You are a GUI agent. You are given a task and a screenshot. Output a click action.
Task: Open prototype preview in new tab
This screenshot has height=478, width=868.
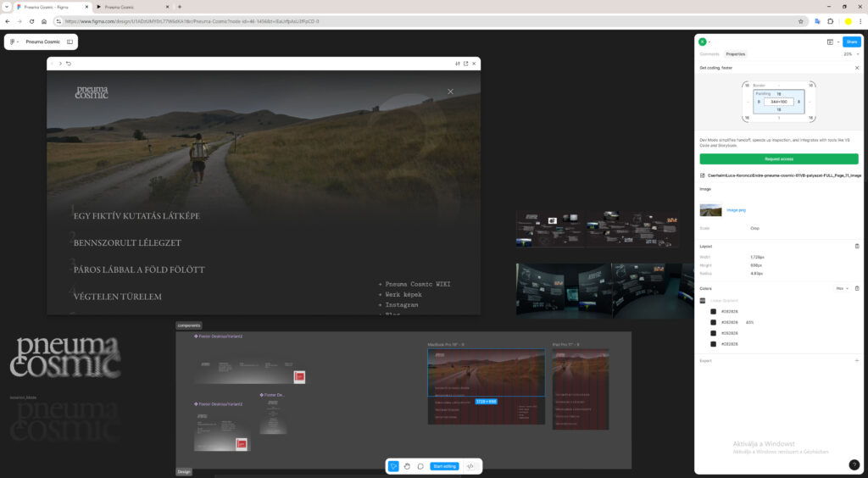coord(465,64)
